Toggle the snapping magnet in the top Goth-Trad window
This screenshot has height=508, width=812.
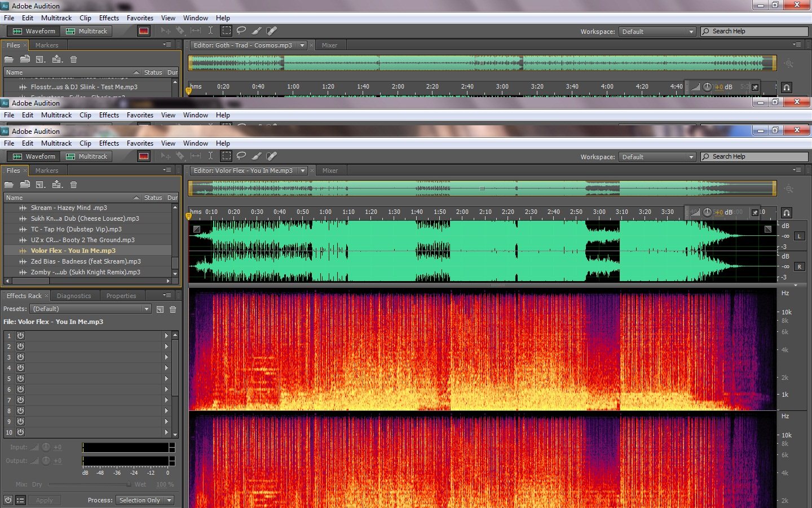pos(787,87)
